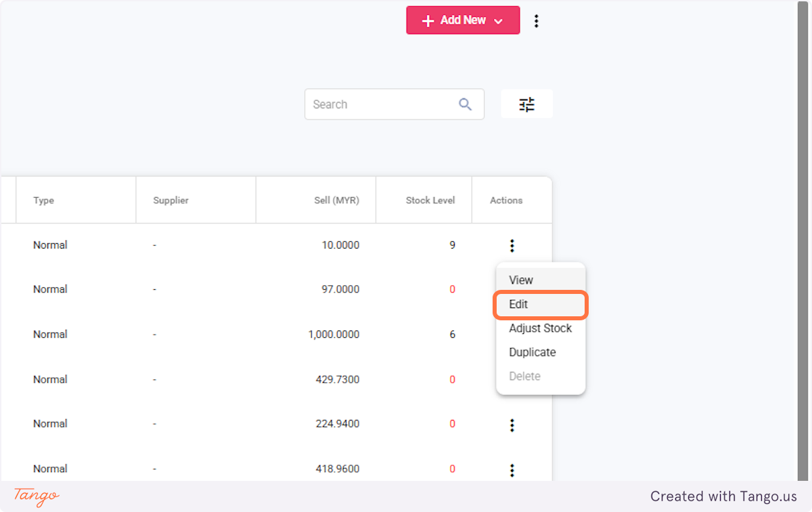The width and height of the screenshot is (812, 512).
Task: Click Normal type in the 429.7300 row
Action: (x=50, y=379)
